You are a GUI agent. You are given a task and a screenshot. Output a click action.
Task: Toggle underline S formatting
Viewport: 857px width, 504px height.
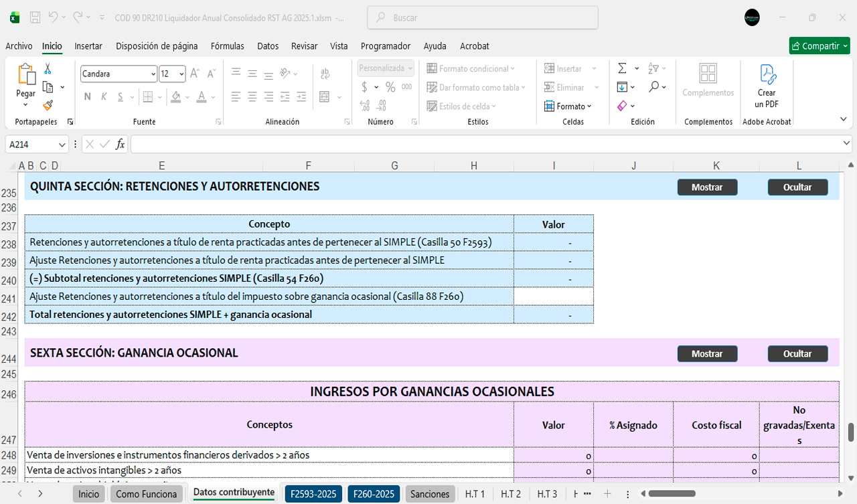coord(121,96)
